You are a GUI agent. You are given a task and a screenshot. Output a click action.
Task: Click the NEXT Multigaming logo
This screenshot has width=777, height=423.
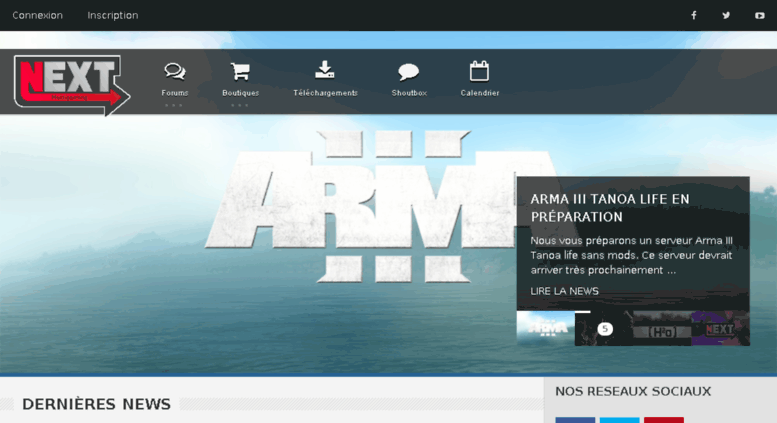pos(72,85)
